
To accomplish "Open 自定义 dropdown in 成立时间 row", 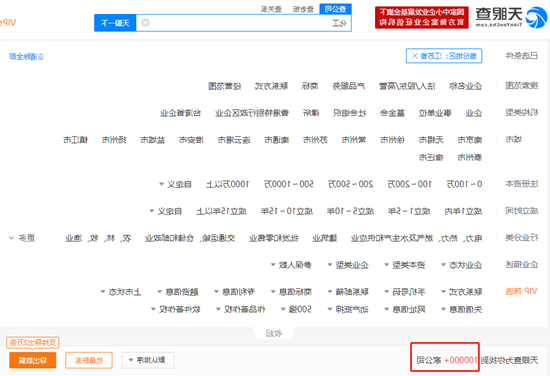I will click(x=166, y=211).
